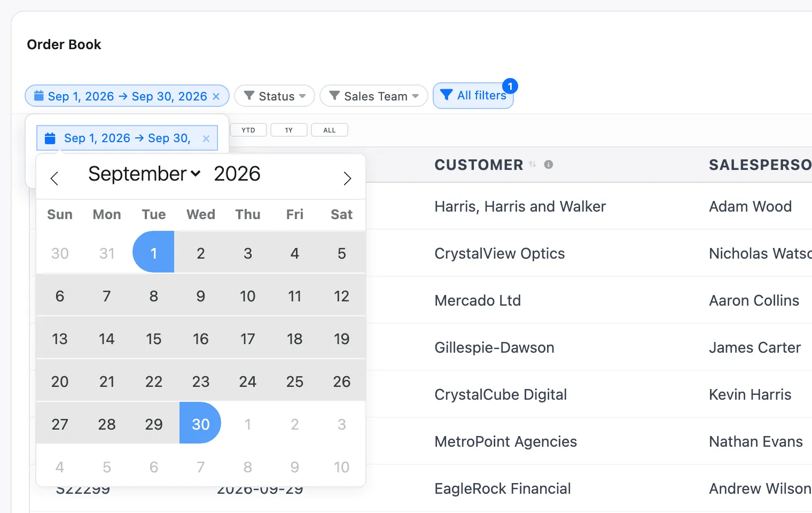This screenshot has width=812, height=513.
Task: Select September 12 in the calendar
Action: [342, 296]
